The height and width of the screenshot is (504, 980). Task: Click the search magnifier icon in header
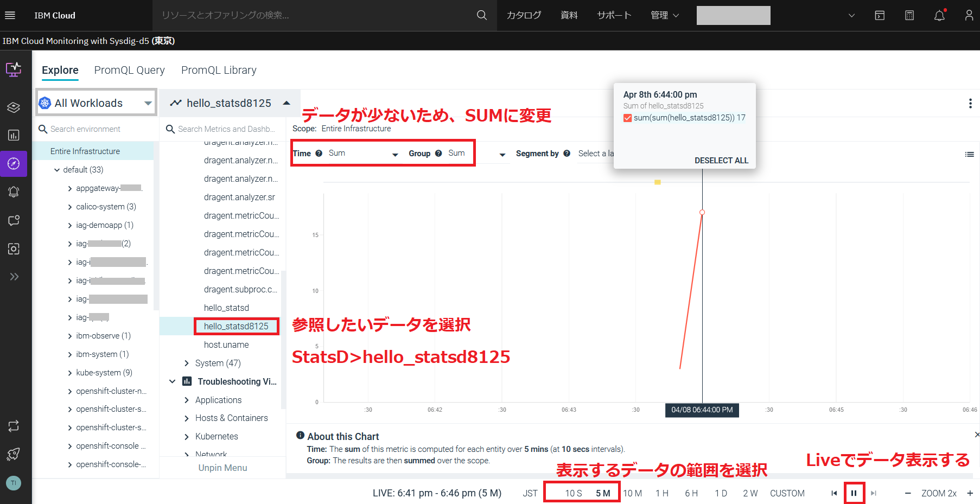click(x=482, y=15)
